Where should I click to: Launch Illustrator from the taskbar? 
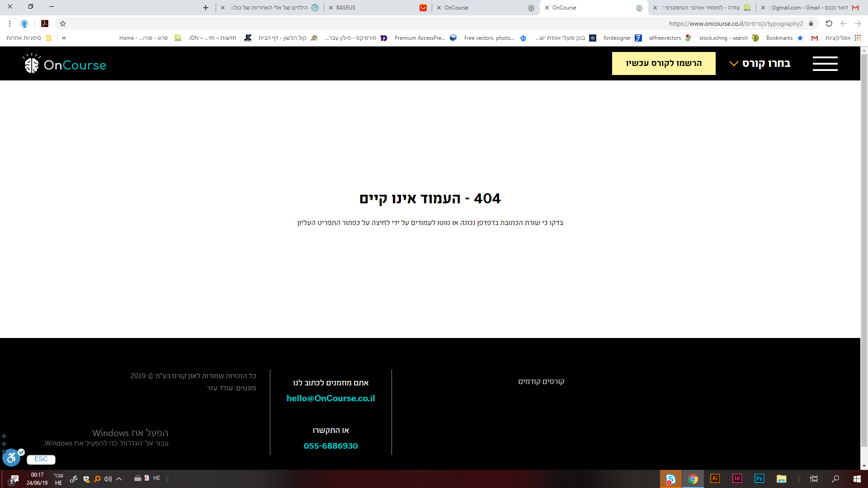coord(715,479)
